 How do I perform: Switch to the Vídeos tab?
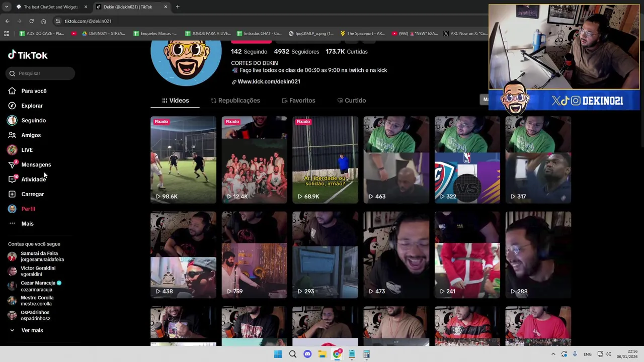click(x=175, y=101)
